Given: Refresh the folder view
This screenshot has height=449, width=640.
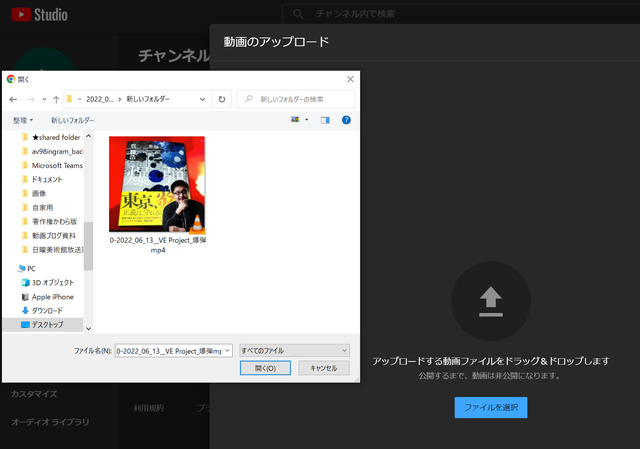Looking at the screenshot, I should tap(222, 99).
